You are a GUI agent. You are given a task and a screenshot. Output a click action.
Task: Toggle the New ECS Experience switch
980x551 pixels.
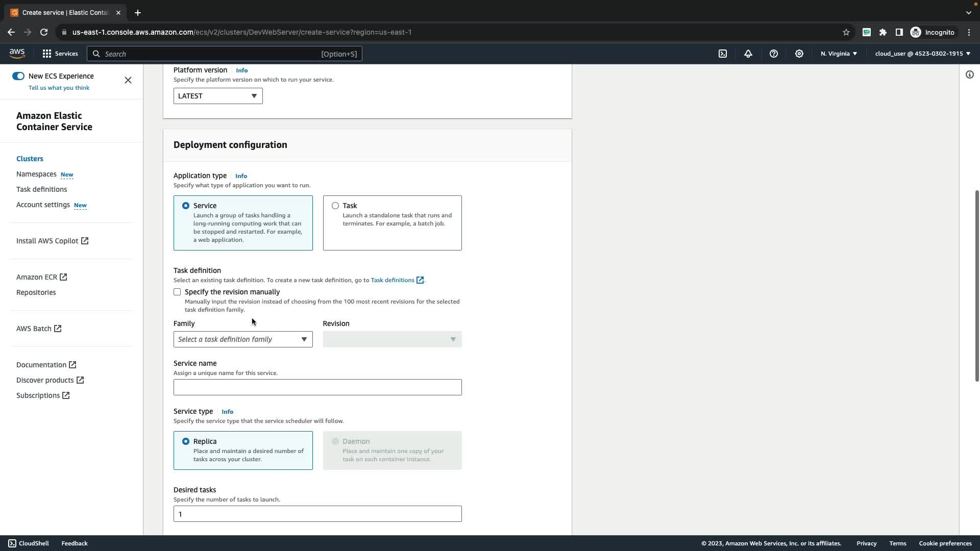[18, 76]
